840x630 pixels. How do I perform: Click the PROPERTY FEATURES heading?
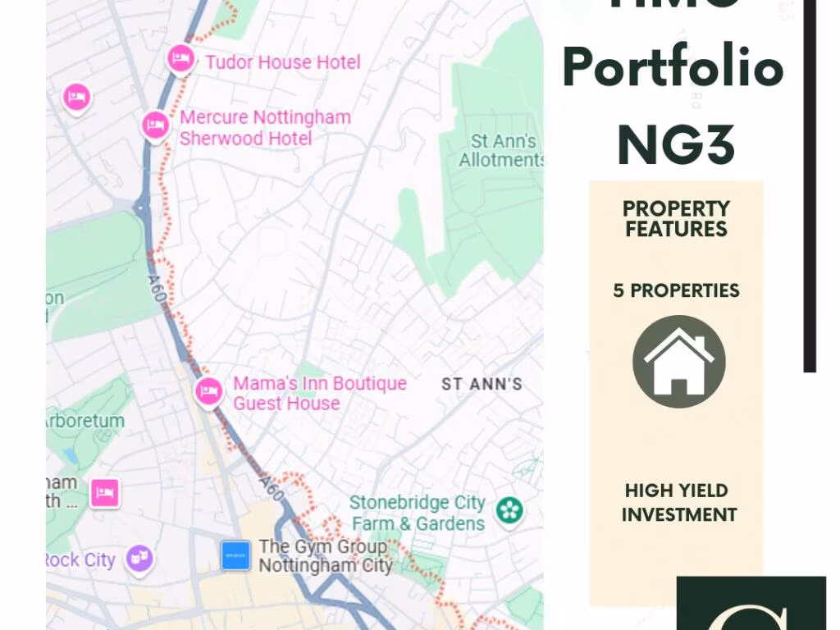click(x=676, y=218)
